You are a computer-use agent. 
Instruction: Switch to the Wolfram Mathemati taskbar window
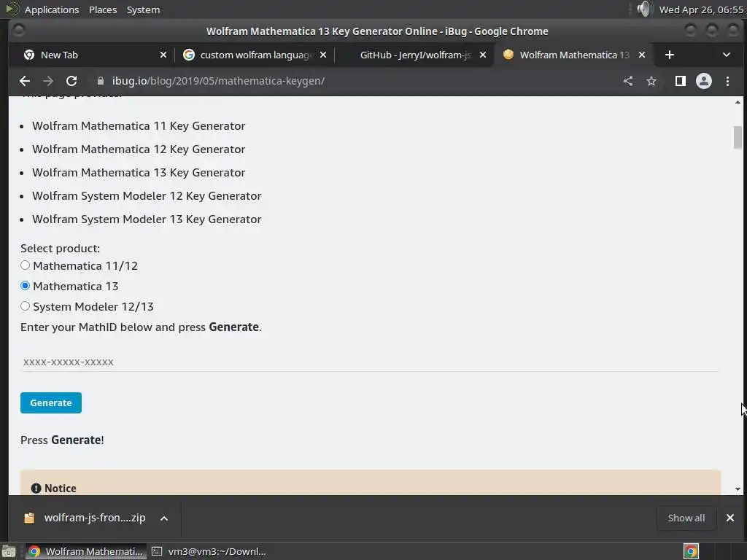pyautogui.click(x=86, y=551)
